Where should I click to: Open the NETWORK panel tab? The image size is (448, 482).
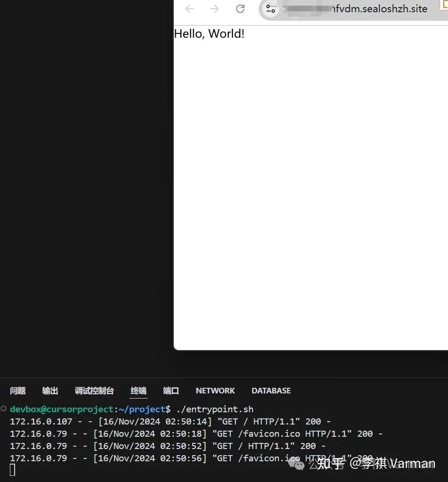(215, 391)
